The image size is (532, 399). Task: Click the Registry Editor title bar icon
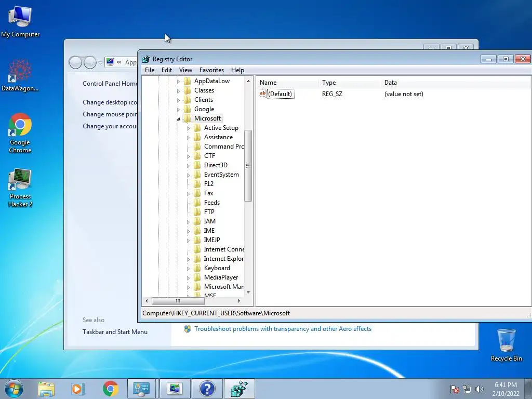click(146, 59)
